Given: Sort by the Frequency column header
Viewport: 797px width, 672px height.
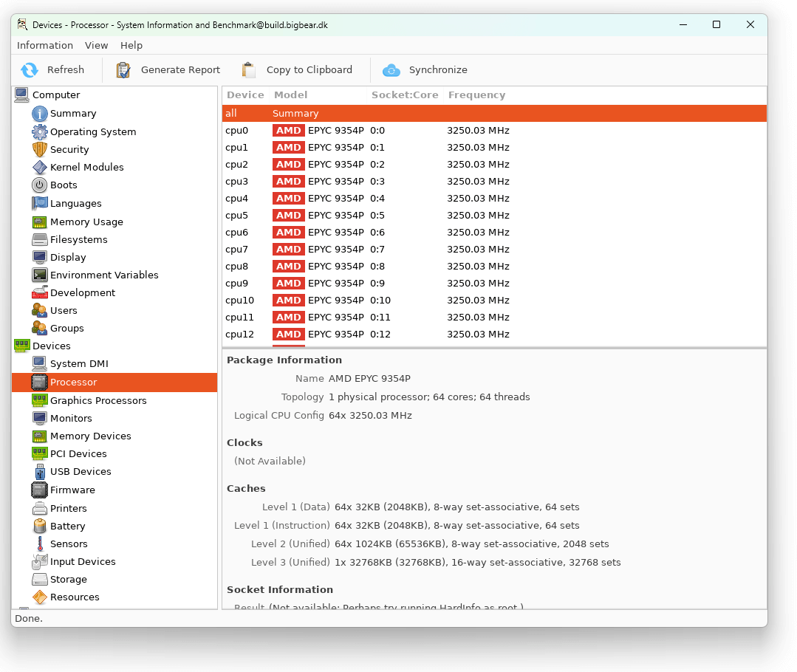Looking at the screenshot, I should coord(476,95).
